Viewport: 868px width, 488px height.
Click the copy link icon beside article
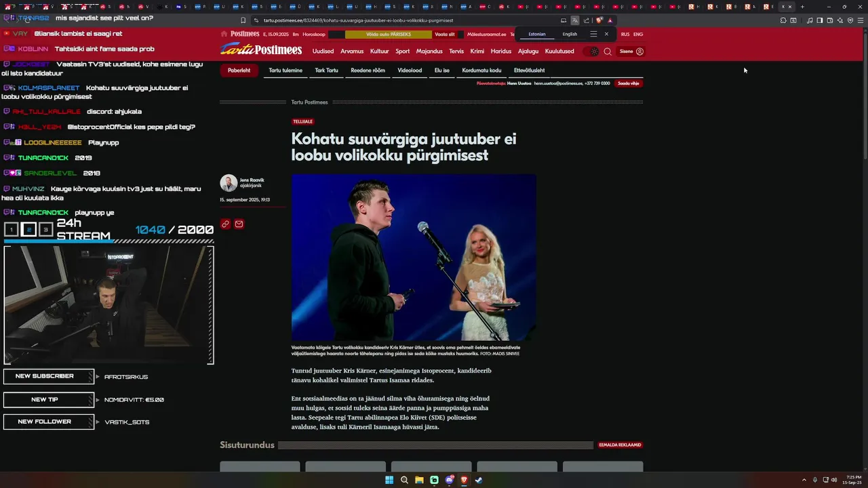tap(226, 224)
